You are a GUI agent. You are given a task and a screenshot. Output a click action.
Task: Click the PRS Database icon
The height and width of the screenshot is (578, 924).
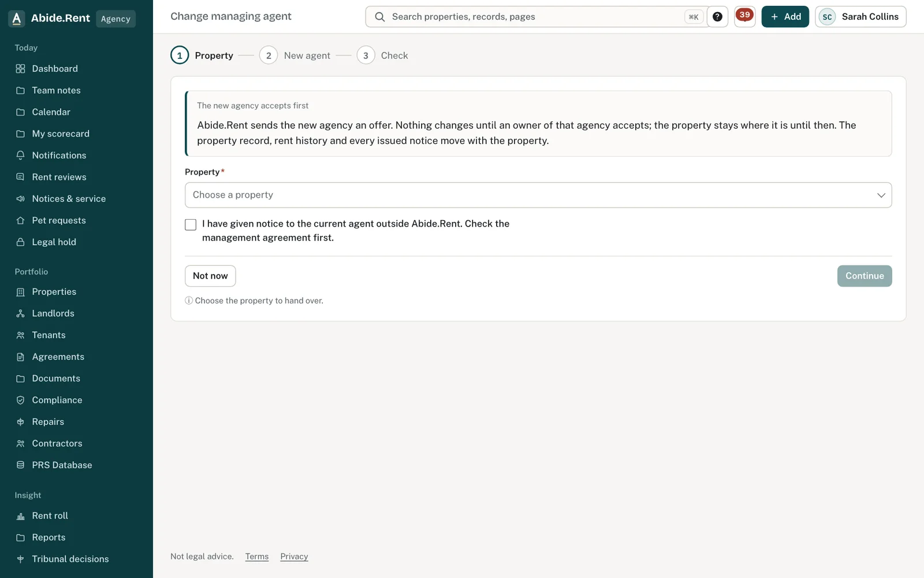point(20,465)
